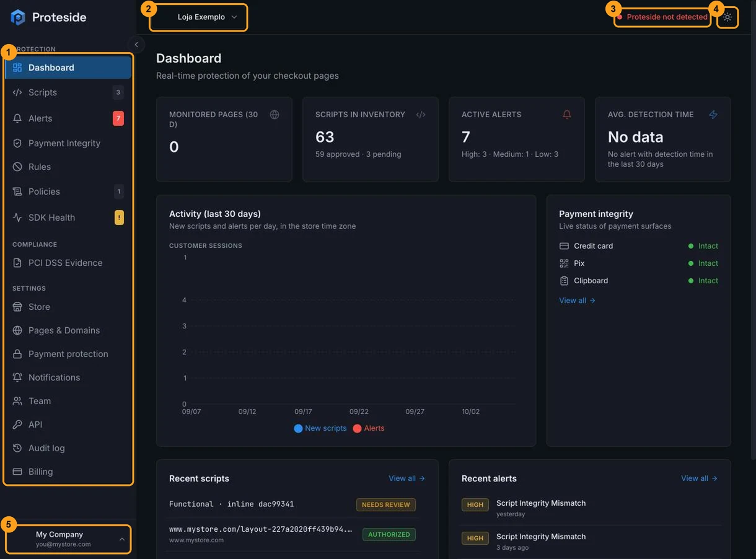Screen dimensions: 756x559
Task: Toggle Alerts series in chart legend
Action: point(369,428)
